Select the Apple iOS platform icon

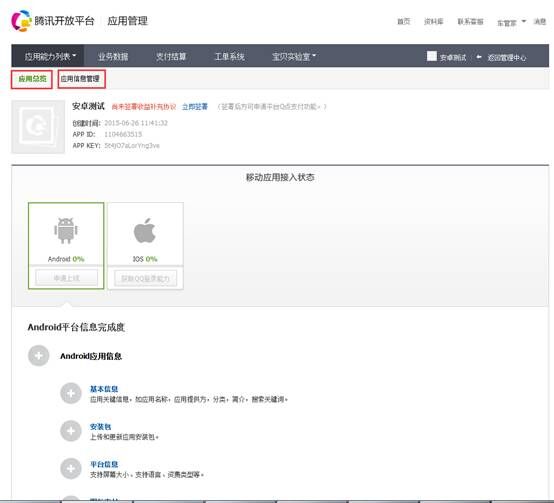point(145,230)
